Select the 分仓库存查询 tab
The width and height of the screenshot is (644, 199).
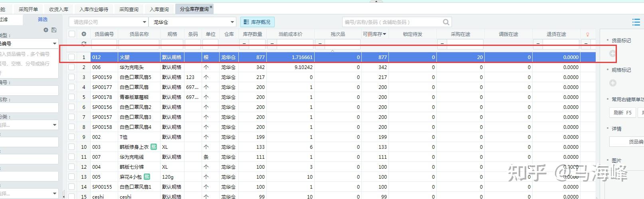click(194, 9)
